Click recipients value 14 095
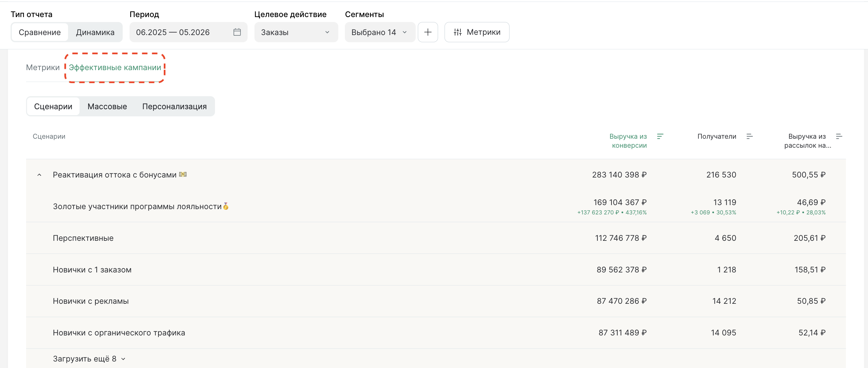This screenshot has height=368, width=868. [x=724, y=333]
